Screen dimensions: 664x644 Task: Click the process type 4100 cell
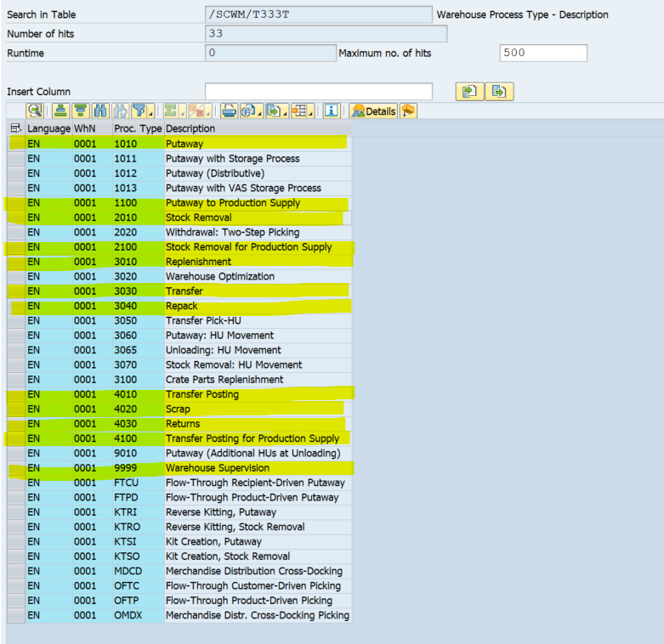[139, 438]
